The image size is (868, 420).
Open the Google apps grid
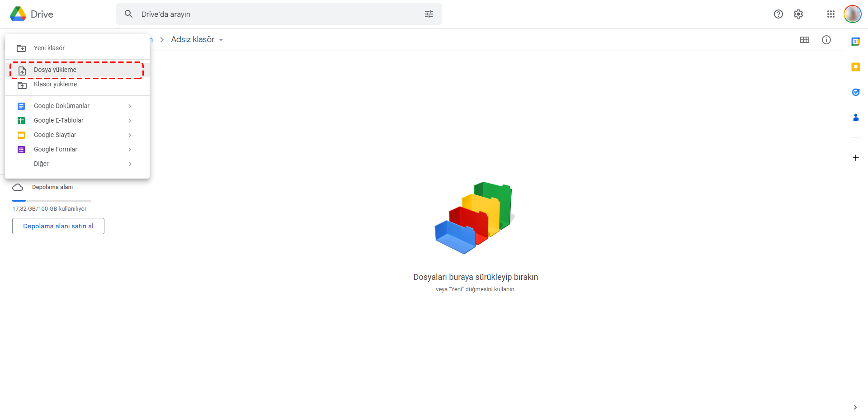[x=830, y=14]
